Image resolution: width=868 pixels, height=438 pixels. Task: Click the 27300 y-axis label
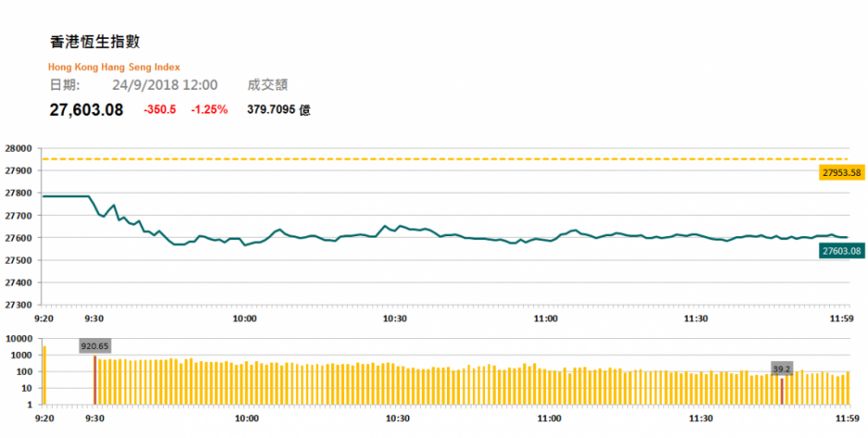point(19,305)
